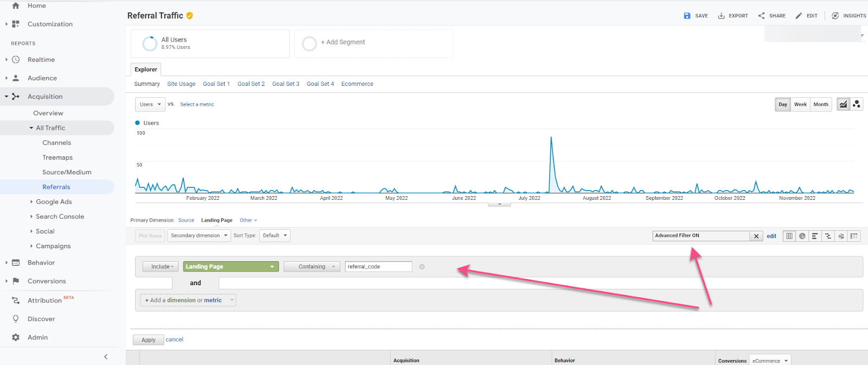This screenshot has width=868, height=365.
Task: Click the referral_code filter text field
Action: (379, 267)
